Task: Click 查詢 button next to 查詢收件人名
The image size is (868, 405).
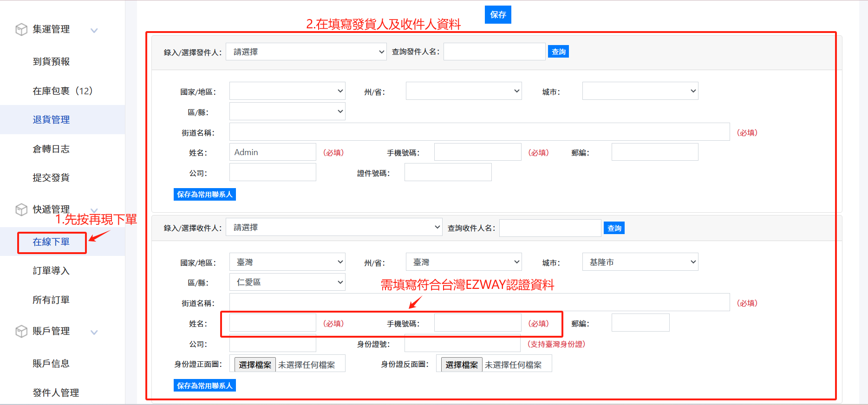Action: [614, 228]
